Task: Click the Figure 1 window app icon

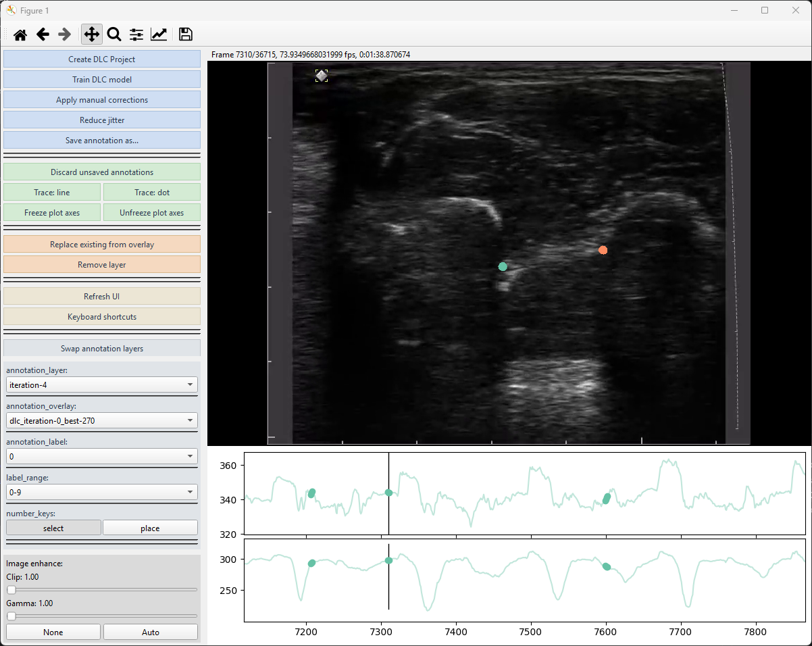Action: coord(11,10)
